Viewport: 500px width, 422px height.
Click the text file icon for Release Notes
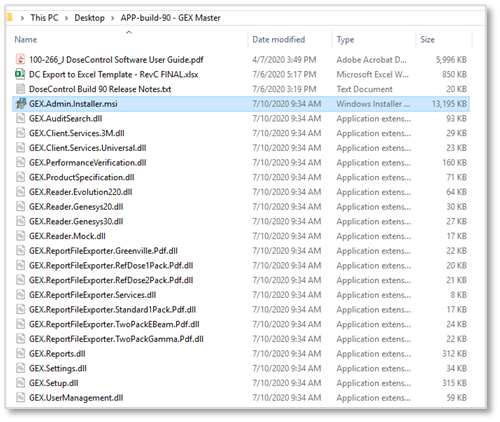click(20, 89)
